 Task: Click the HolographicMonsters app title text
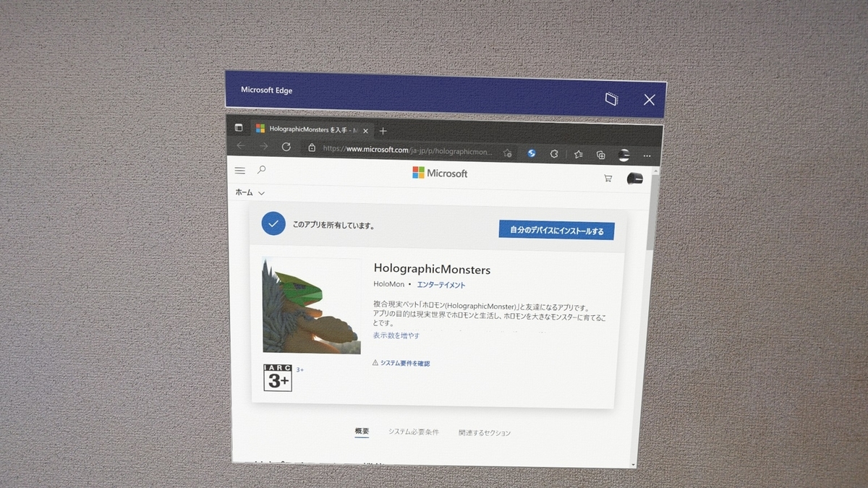click(432, 270)
